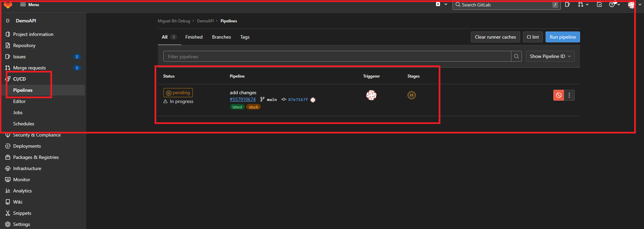
Task: Open pipeline #557910674 link
Action: pos(243,99)
